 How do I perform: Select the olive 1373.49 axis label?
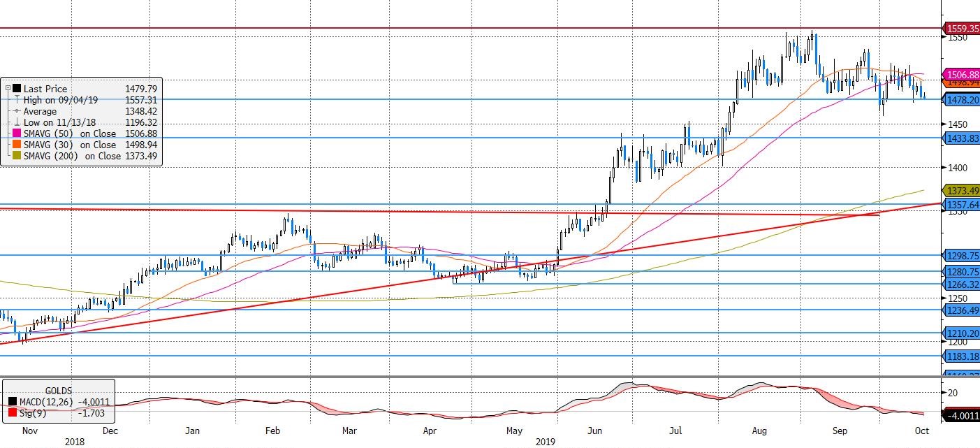(x=961, y=190)
